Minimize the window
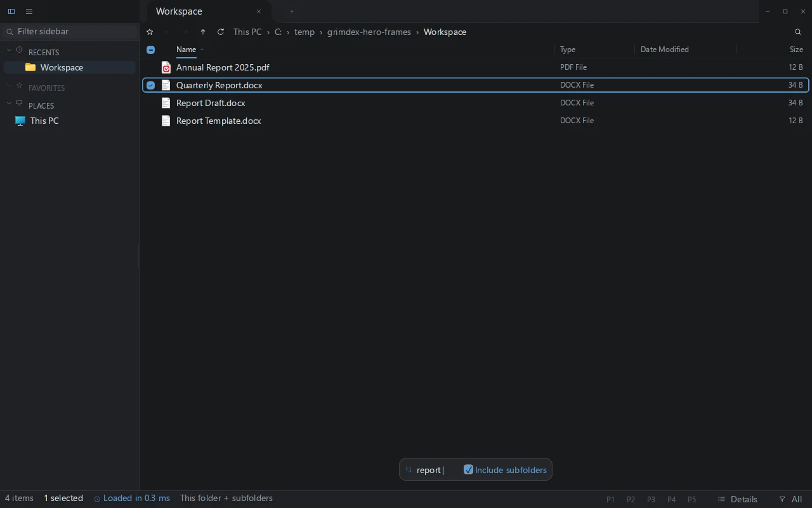Viewport: 812px width, 508px height. point(768,11)
